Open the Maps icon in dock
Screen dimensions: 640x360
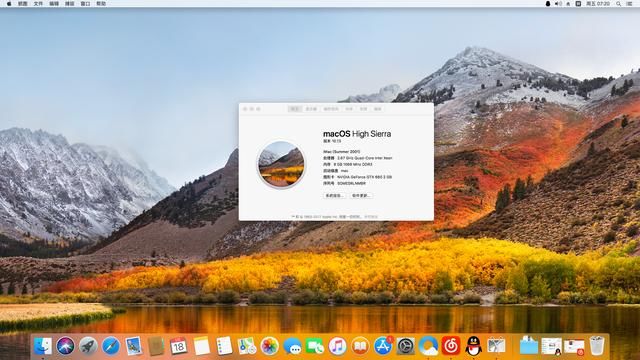pos(247,346)
